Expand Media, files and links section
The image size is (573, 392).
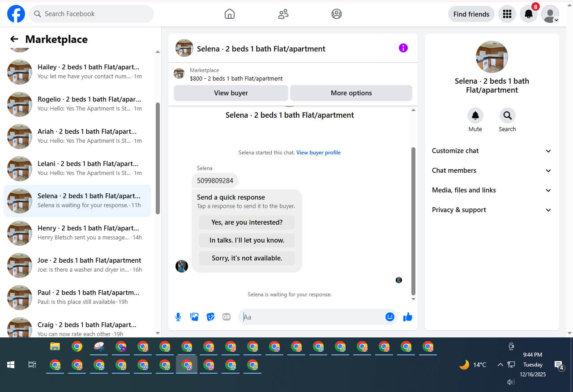(492, 190)
